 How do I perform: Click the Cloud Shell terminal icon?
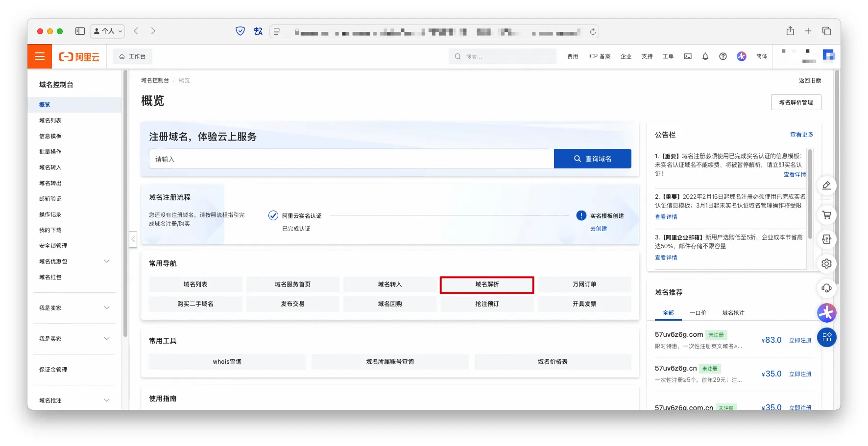click(688, 56)
